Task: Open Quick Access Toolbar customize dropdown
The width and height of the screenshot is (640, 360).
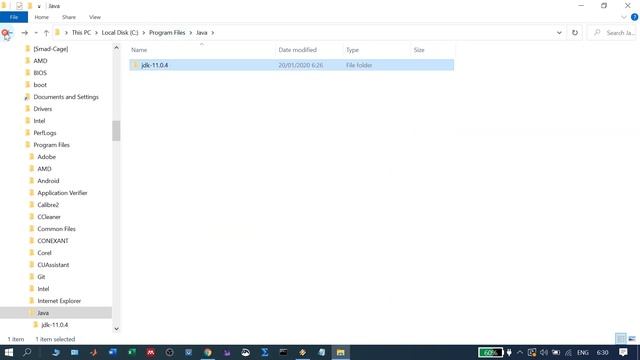Action: click(x=39, y=6)
